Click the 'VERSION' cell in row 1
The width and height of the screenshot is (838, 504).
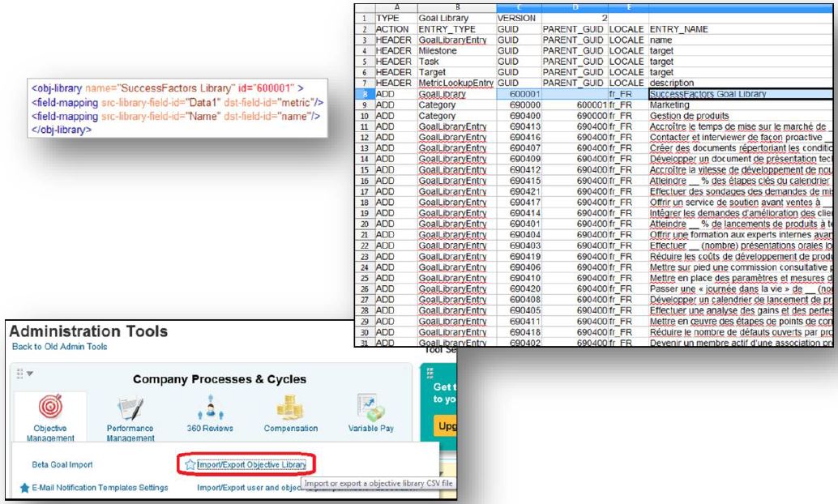(x=519, y=18)
